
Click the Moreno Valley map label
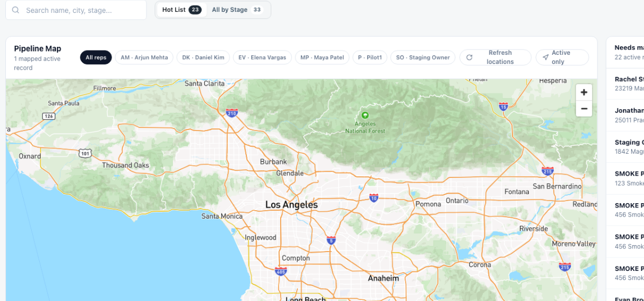[x=574, y=243]
